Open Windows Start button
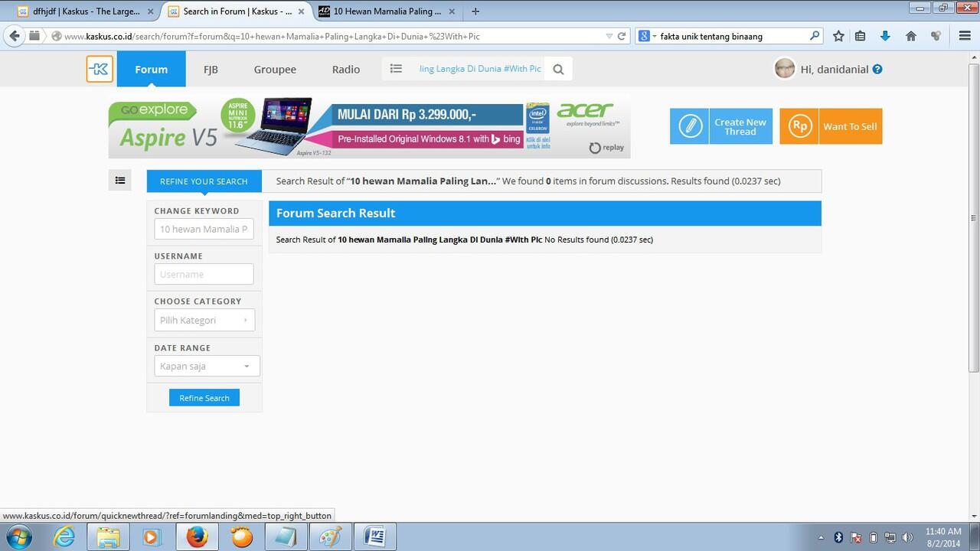Screen dimensions: 980x551 point(18,537)
